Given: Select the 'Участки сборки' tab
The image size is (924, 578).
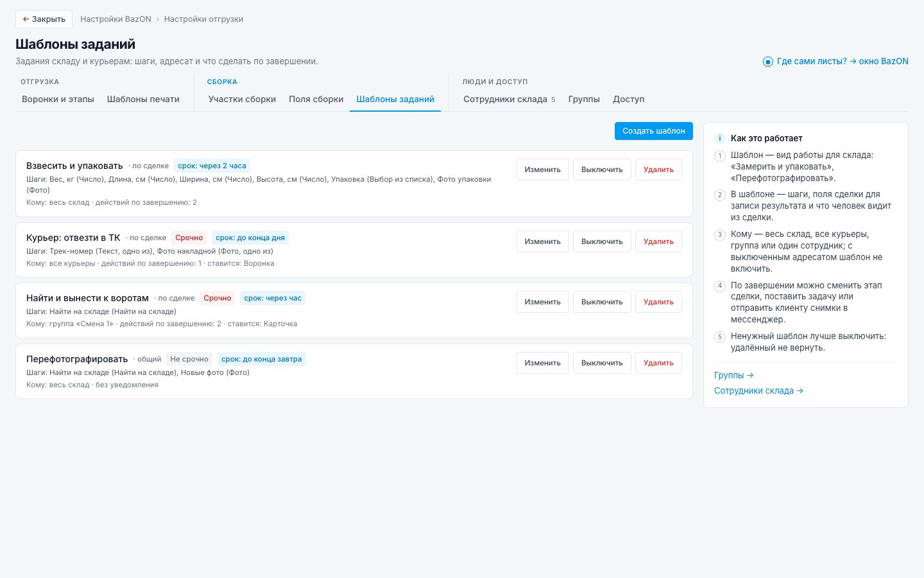Looking at the screenshot, I should pyautogui.click(x=242, y=100).
